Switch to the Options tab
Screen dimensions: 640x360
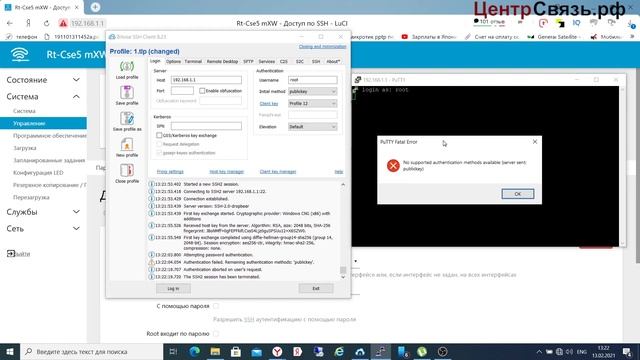pyautogui.click(x=173, y=61)
